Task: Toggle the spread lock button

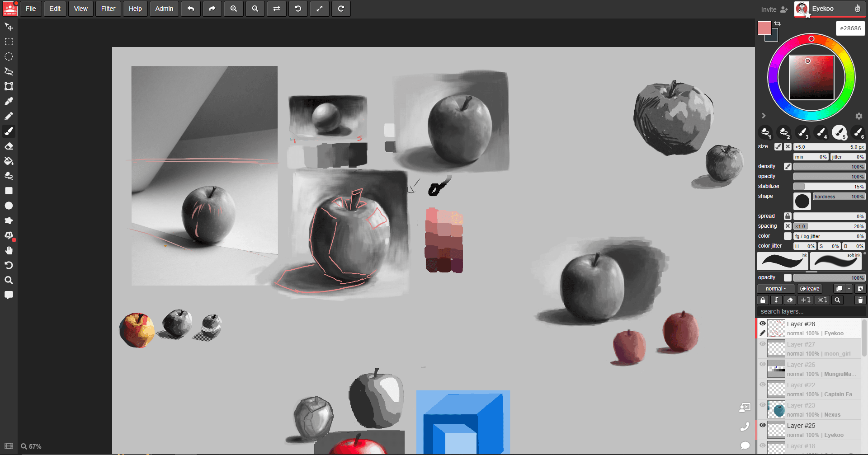Action: (788, 216)
